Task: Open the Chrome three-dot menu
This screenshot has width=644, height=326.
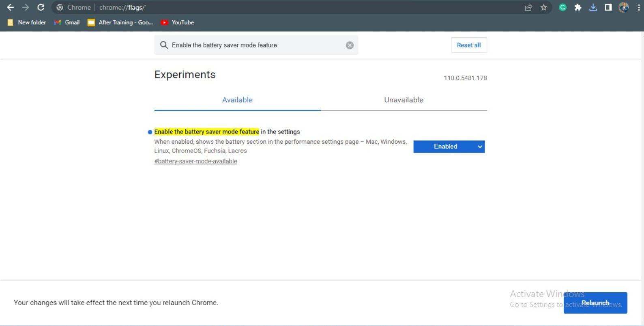Action: click(x=639, y=7)
